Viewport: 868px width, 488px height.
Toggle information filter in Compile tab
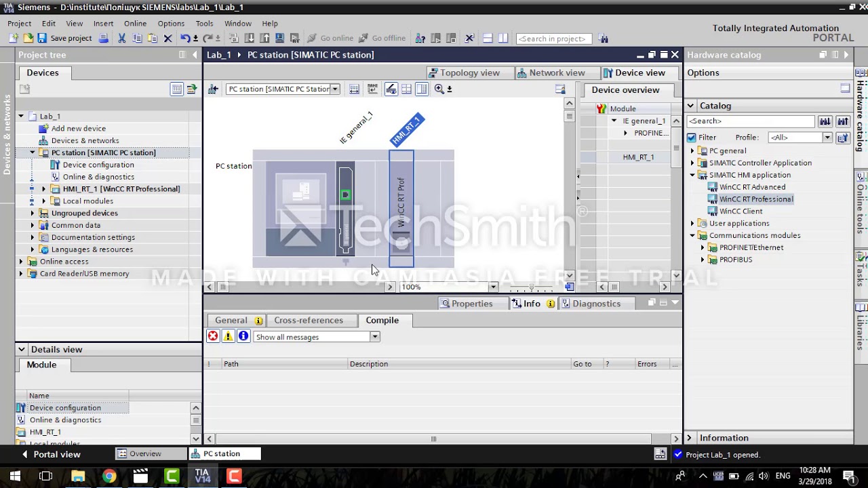tap(243, 336)
